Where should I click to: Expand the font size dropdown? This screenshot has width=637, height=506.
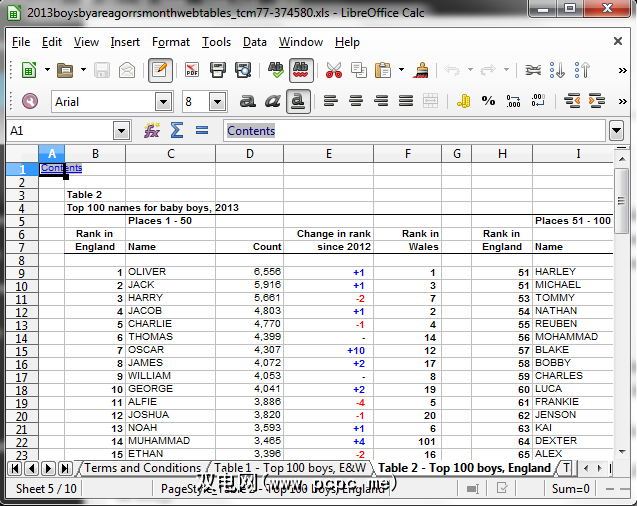point(217,101)
